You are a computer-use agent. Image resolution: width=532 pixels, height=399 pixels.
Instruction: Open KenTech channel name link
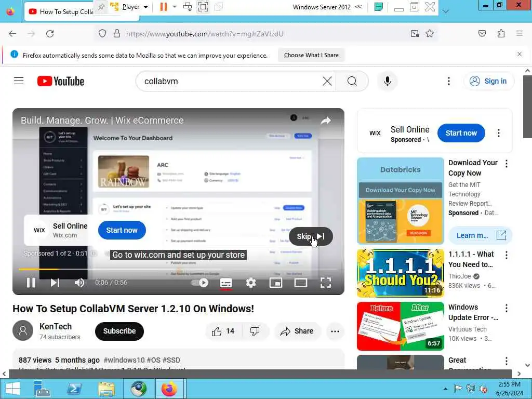coord(56,326)
